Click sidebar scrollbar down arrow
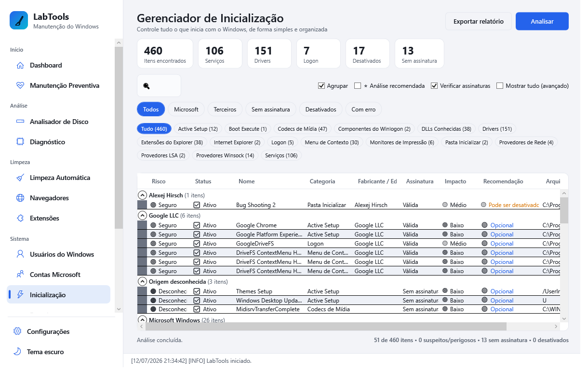The width and height of the screenshot is (588, 386). (x=119, y=309)
